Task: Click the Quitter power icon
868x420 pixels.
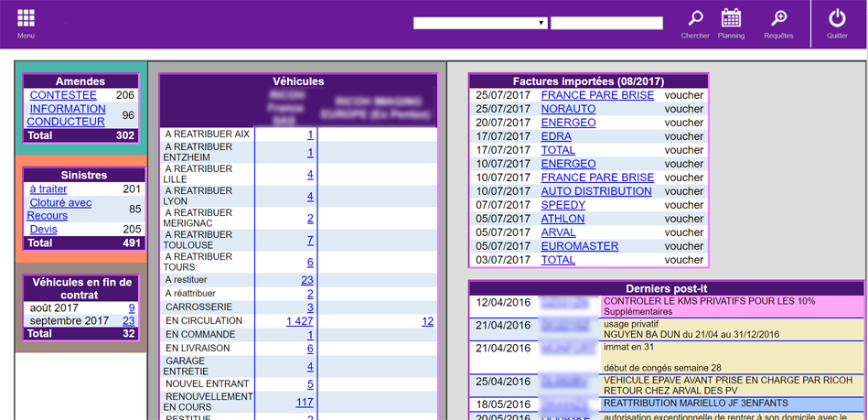Action: 837,18
